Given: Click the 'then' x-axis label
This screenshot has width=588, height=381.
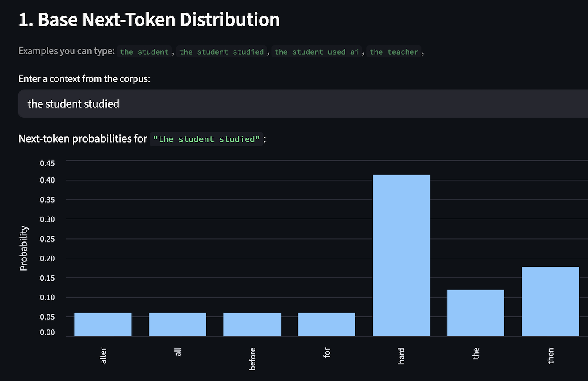Looking at the screenshot, I should 550,356.
